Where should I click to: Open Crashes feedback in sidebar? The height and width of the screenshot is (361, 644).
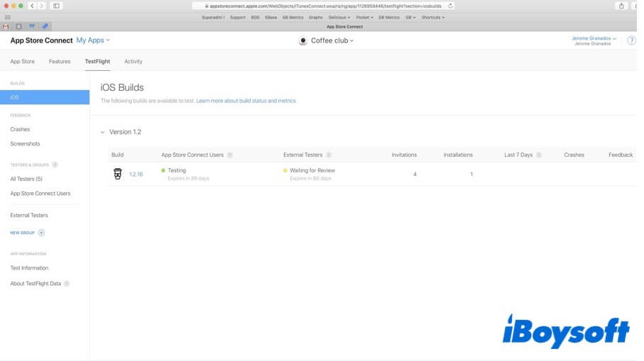click(20, 129)
